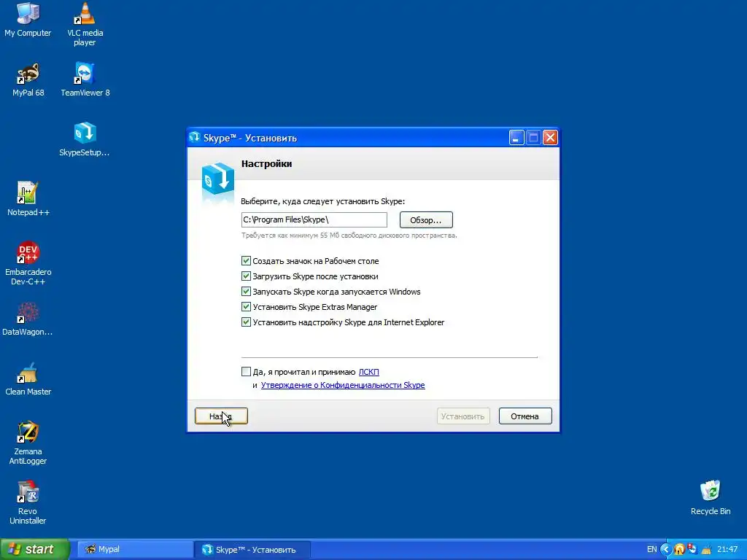Click Skype installer taskbar item

pos(253,550)
